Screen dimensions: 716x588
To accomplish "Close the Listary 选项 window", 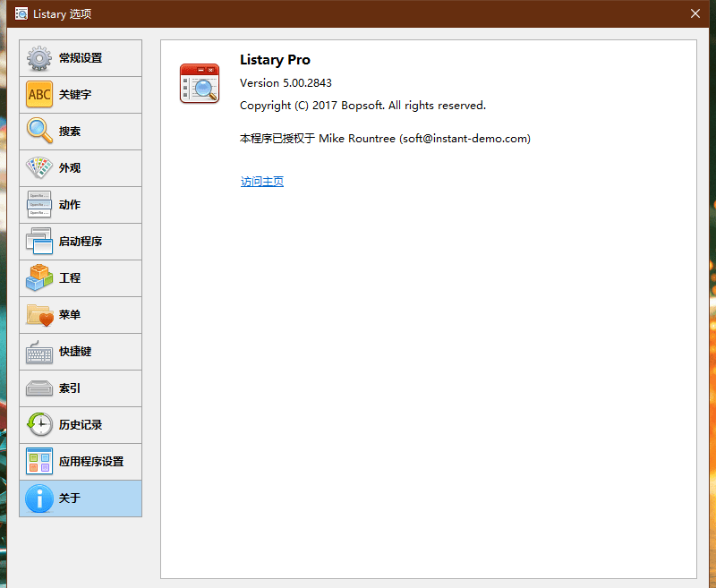I will pyautogui.click(x=695, y=13).
